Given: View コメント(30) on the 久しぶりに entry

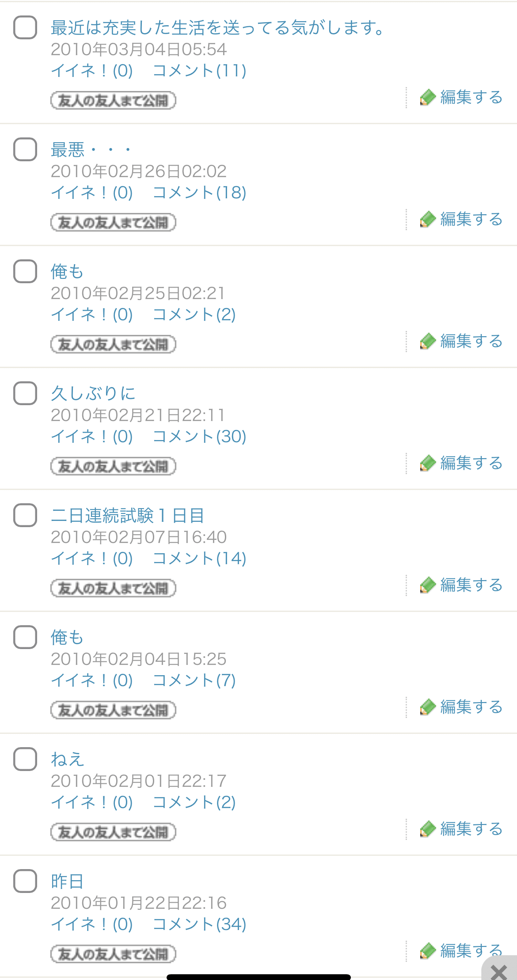Looking at the screenshot, I should (x=200, y=437).
